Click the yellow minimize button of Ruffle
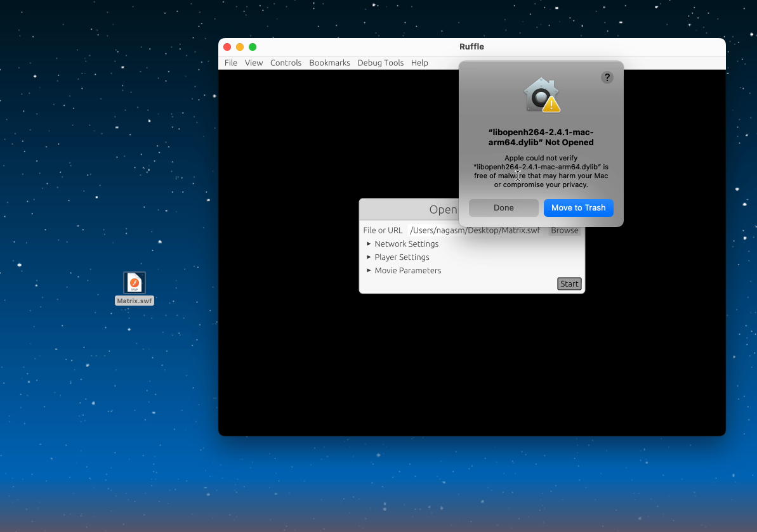Screen dimensions: 757x532 tap(240, 47)
